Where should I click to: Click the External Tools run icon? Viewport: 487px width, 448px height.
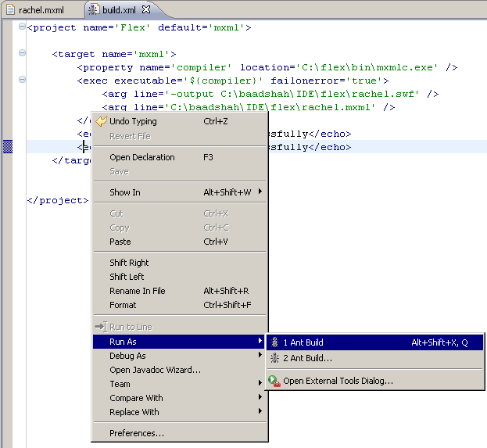click(274, 381)
